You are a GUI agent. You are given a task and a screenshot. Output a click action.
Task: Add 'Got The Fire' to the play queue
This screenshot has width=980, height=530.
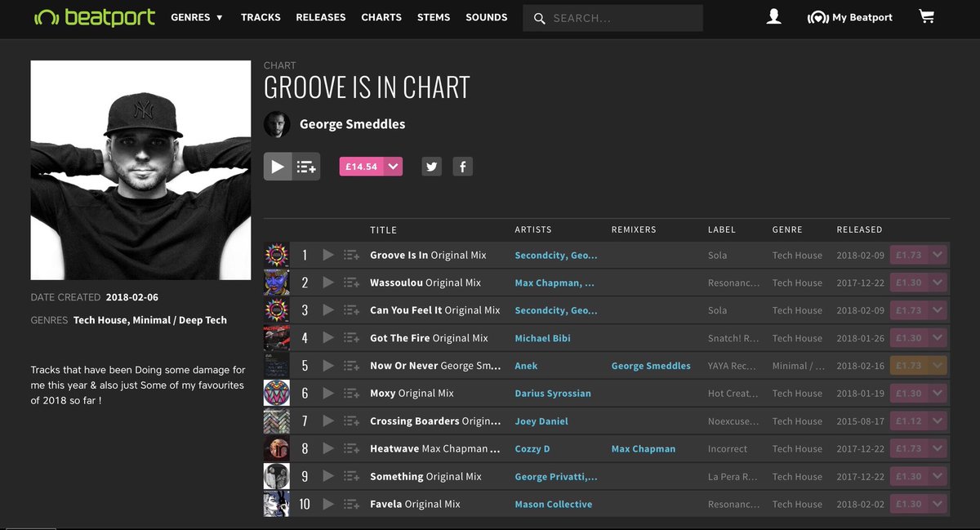[351, 337]
